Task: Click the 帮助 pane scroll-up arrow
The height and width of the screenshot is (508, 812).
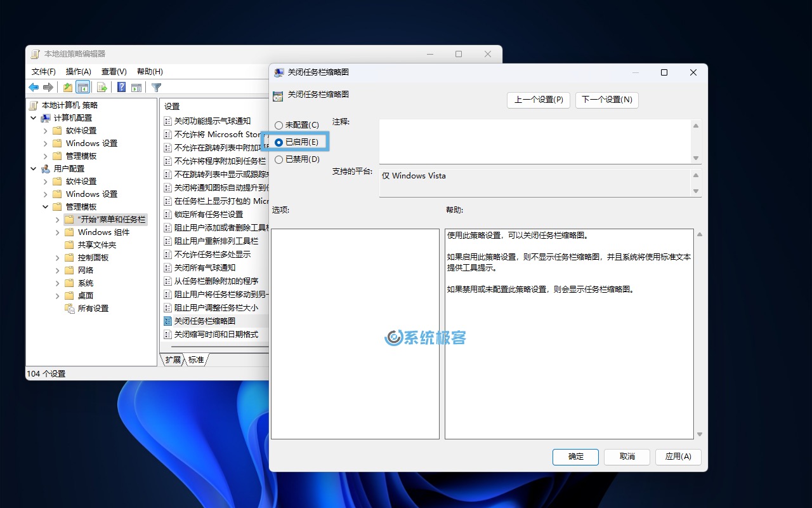Action: [700, 234]
